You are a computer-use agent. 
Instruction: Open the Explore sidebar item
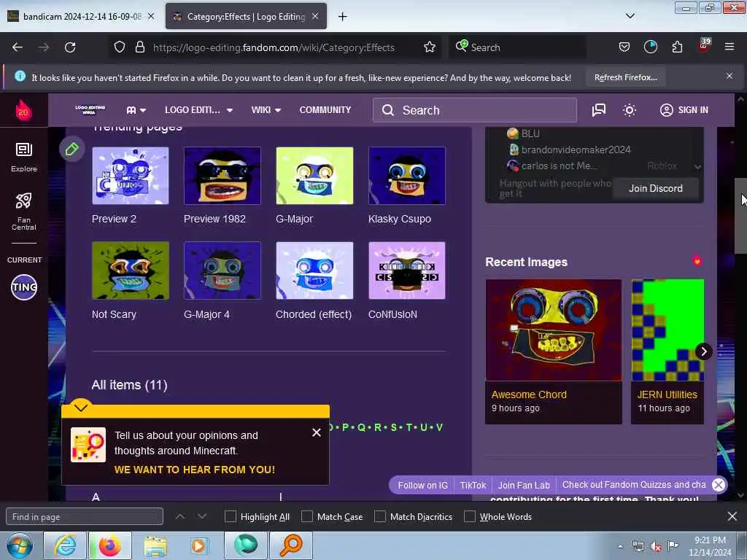(24, 157)
